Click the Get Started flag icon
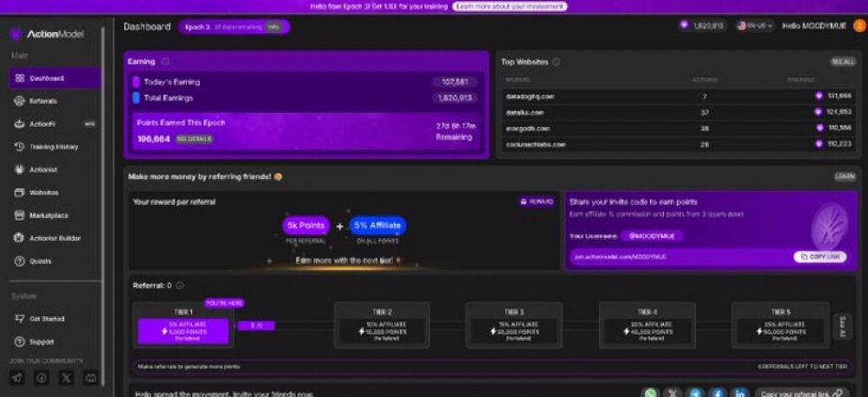 (19, 319)
